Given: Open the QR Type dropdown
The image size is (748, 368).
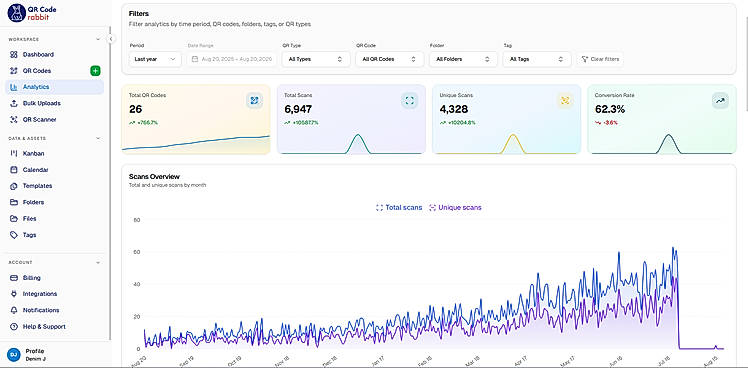Looking at the screenshot, I should point(316,59).
